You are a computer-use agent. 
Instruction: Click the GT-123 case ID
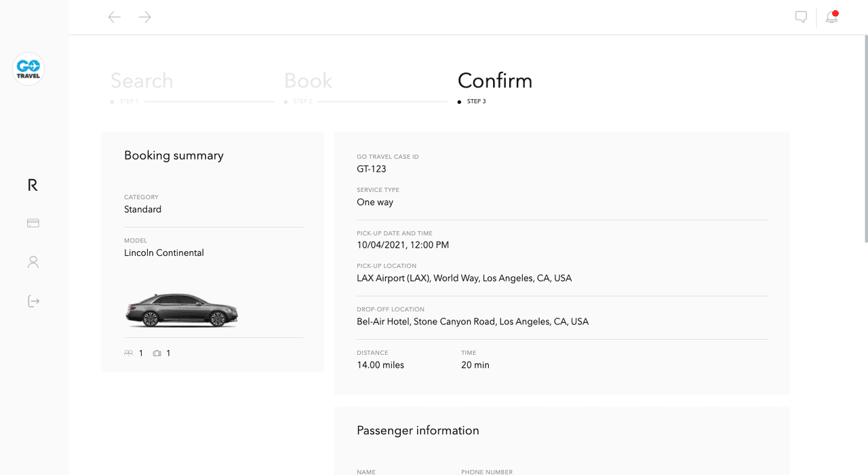click(372, 169)
